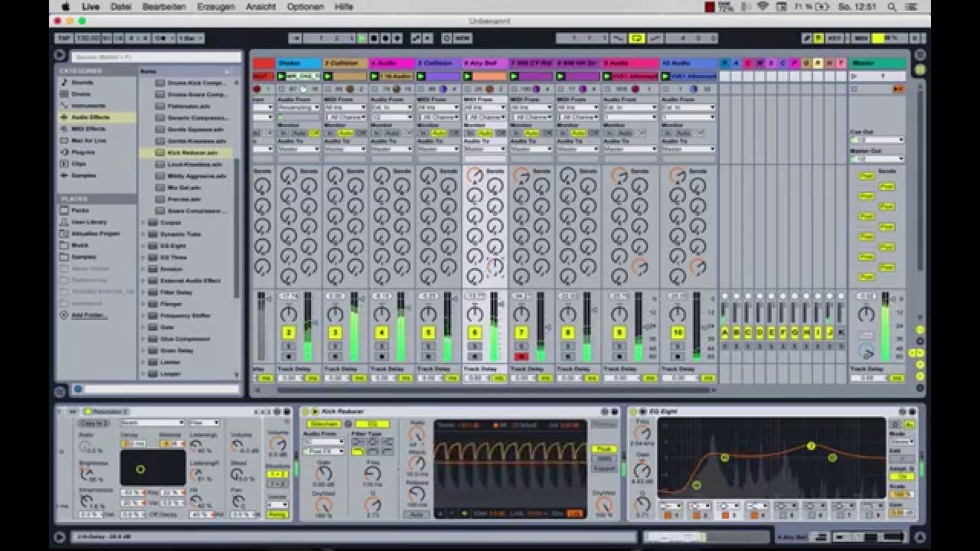
Task: Select Plug-ins in browser categories
Action: (x=83, y=152)
